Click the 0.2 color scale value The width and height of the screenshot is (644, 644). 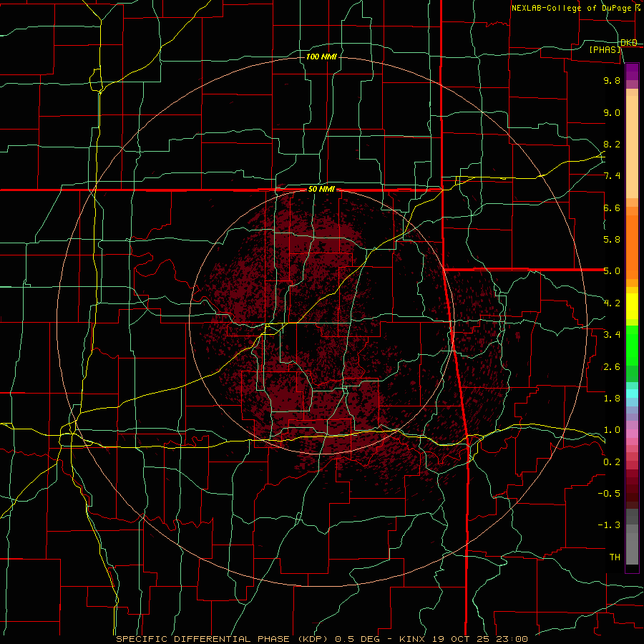click(612, 462)
